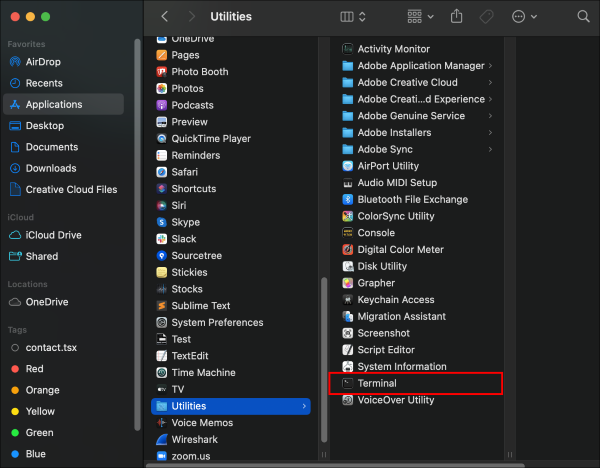Go back with the toolbar's left chevron
600x468 pixels.
pos(165,16)
